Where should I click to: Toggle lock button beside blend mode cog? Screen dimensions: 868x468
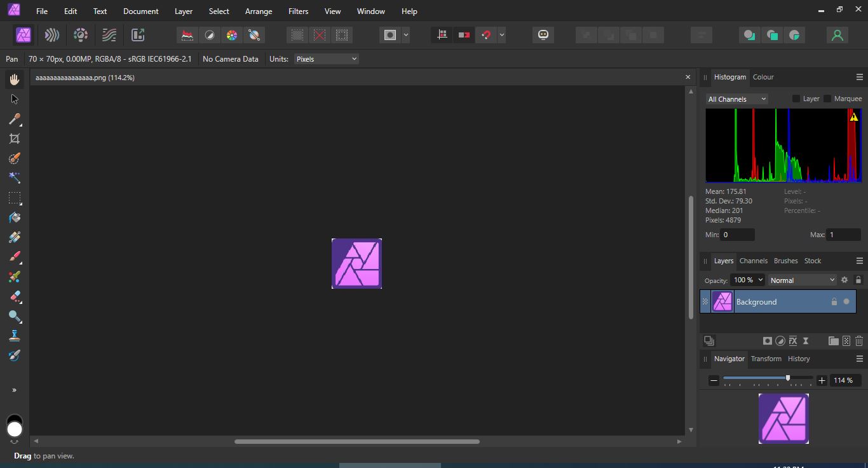tap(858, 280)
